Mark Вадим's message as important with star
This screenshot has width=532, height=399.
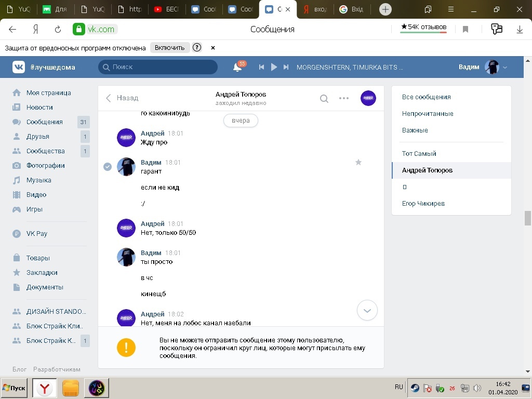point(358,163)
